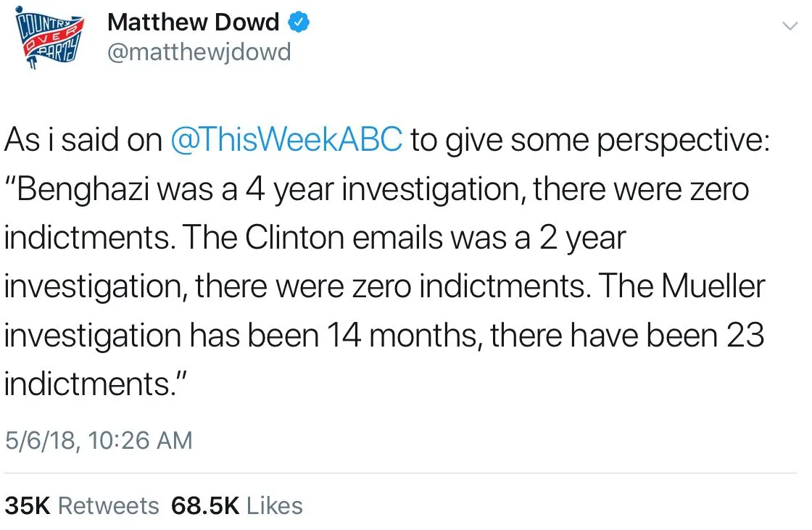Click the Country Over Party profile avatar

point(51,43)
